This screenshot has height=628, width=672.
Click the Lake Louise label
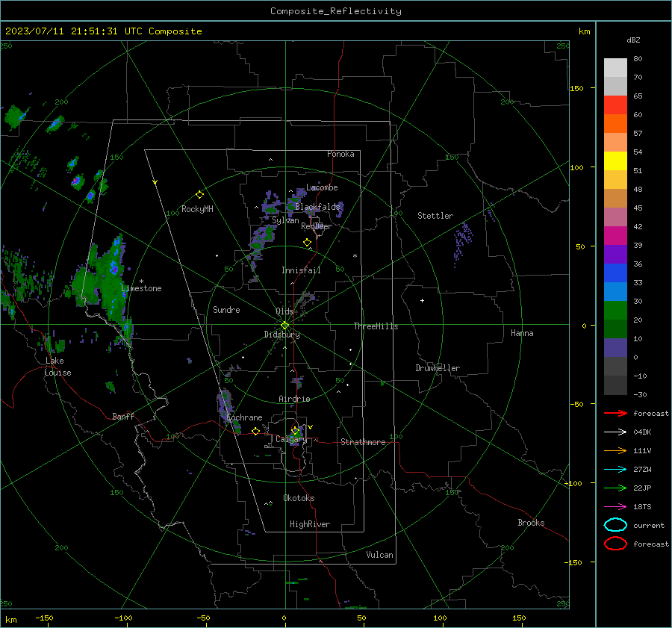click(57, 367)
